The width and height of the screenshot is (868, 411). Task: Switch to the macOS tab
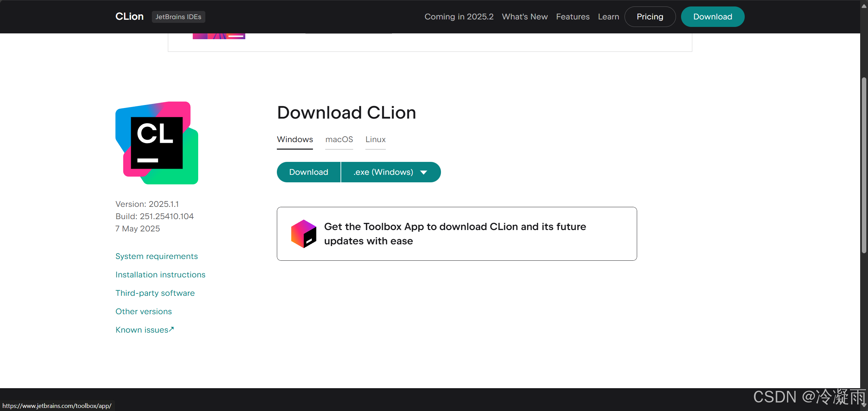tap(339, 140)
